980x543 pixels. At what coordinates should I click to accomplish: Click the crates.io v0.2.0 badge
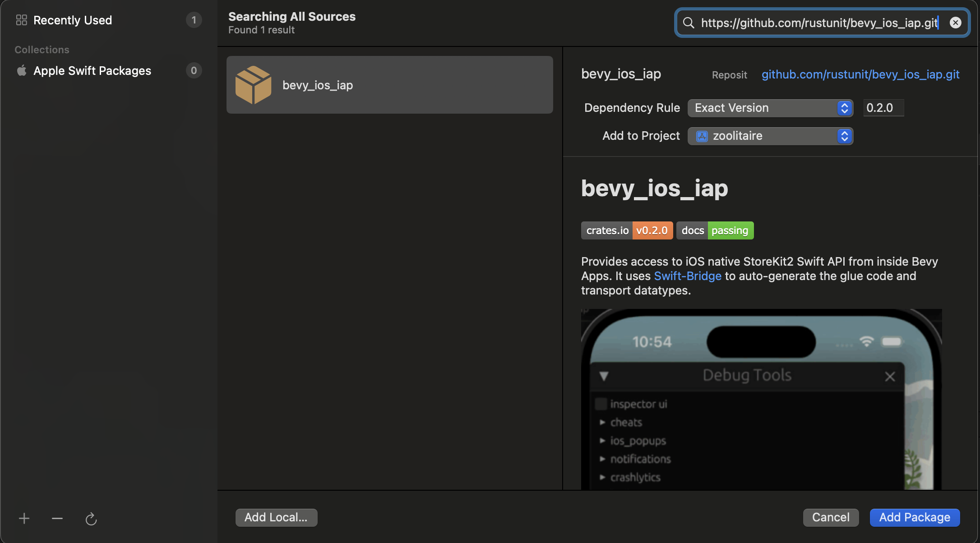[x=627, y=230]
